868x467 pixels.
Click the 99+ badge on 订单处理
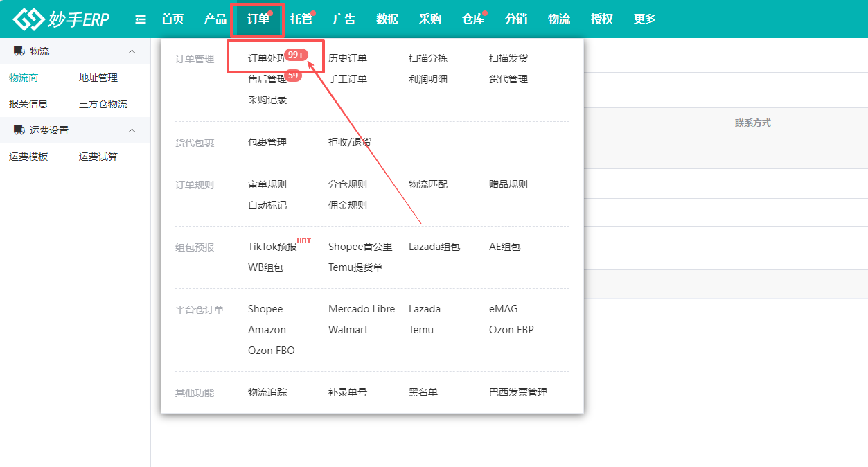[x=296, y=55]
